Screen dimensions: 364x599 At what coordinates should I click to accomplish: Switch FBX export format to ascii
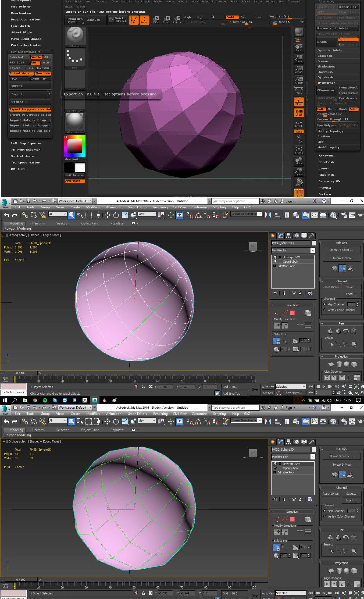[x=46, y=63]
